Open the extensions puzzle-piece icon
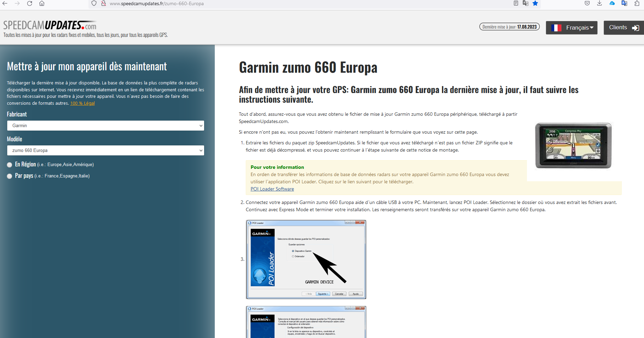 point(637,3)
